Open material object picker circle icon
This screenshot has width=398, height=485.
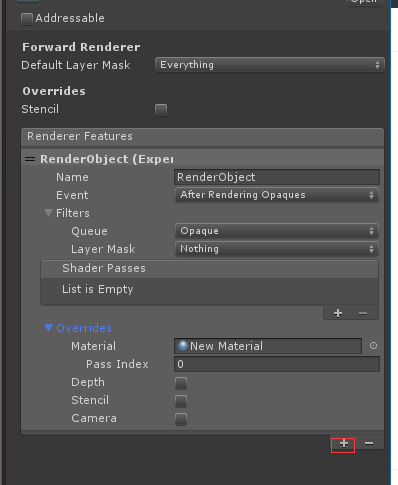tap(373, 346)
